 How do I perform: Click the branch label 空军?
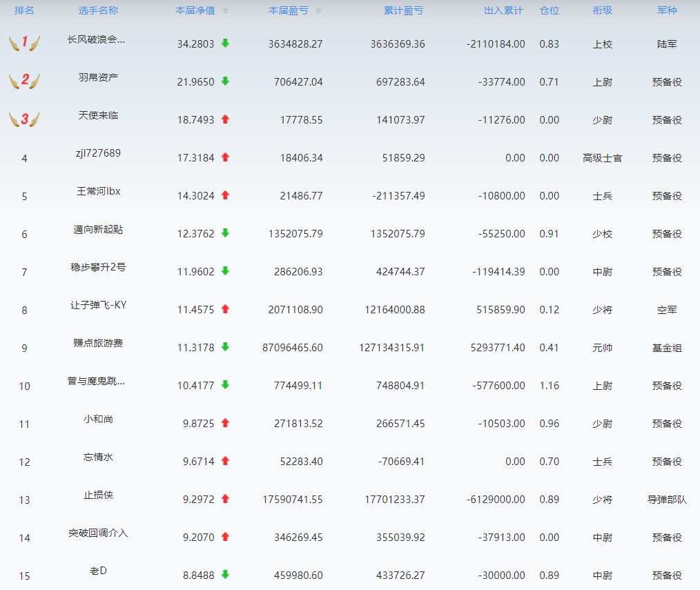(667, 310)
